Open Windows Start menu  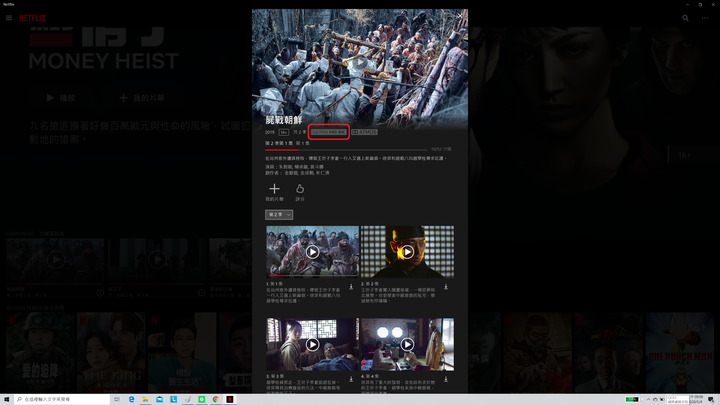tap(6, 399)
